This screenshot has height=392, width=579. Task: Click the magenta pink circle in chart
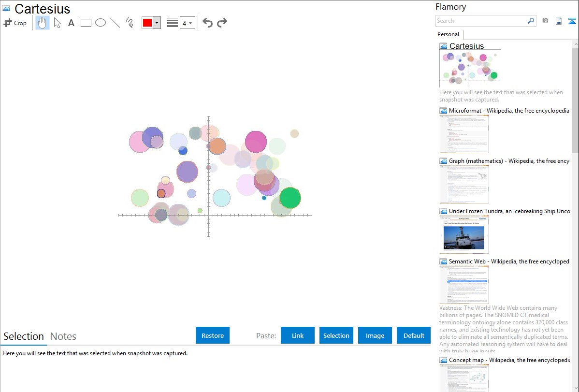[x=256, y=142]
